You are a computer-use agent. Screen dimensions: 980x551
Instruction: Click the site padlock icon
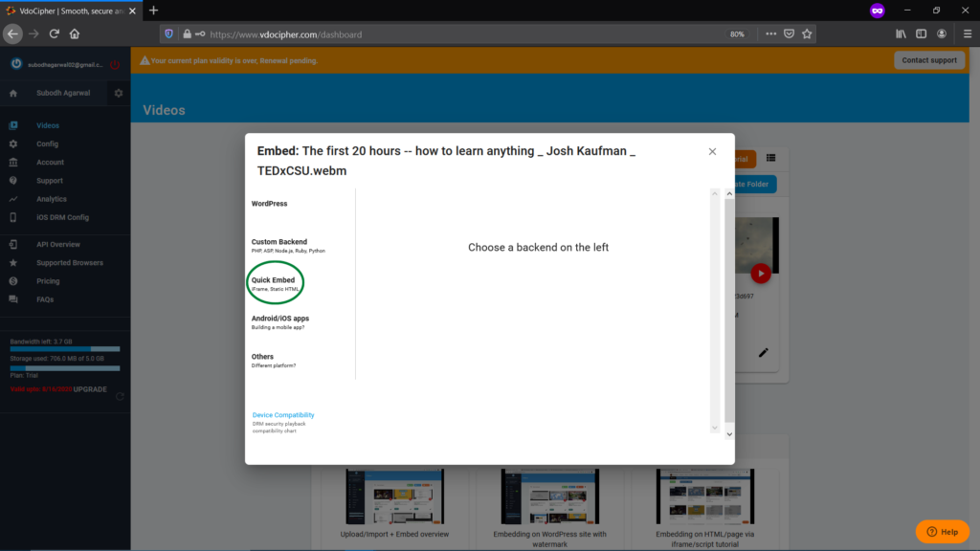click(x=187, y=33)
